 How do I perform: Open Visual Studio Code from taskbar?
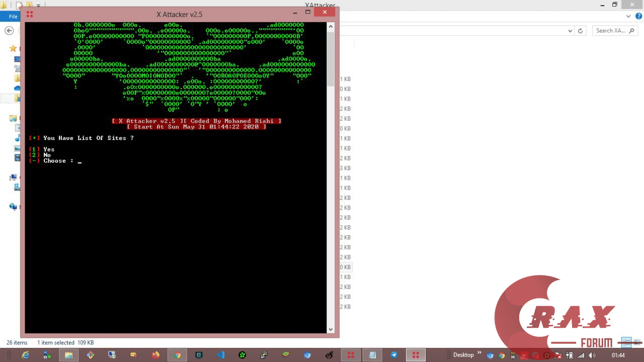[x=220, y=355]
